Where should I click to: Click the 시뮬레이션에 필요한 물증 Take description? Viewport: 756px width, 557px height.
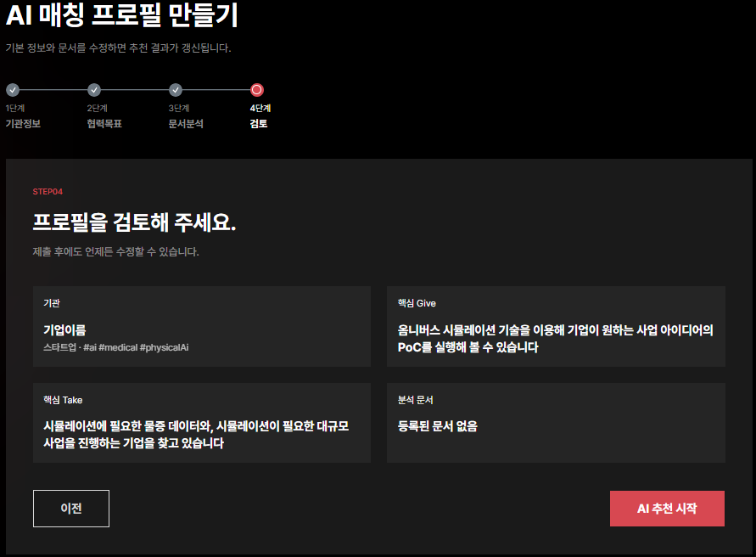click(x=196, y=435)
